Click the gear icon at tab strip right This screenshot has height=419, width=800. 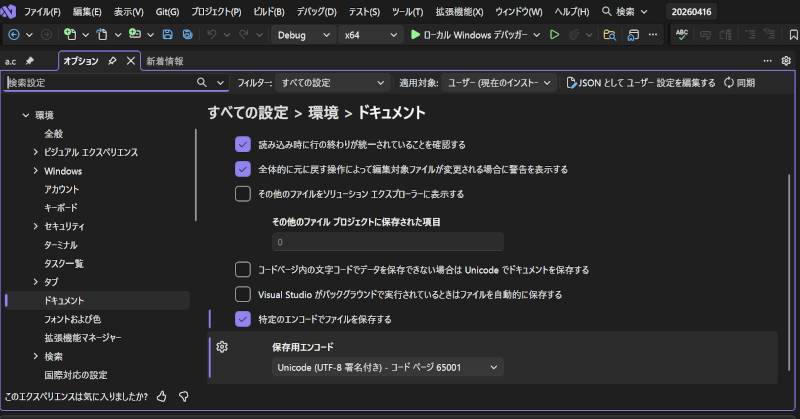(x=786, y=61)
